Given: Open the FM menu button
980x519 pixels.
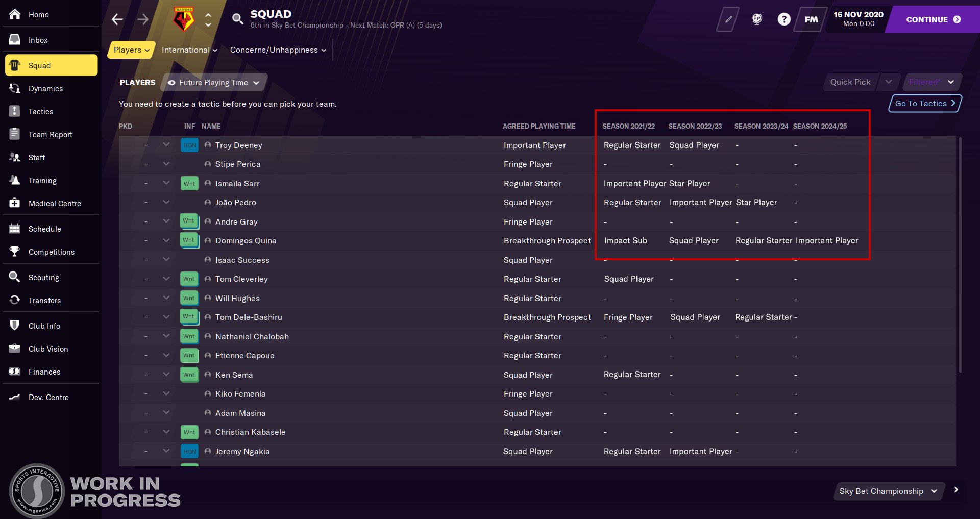Looking at the screenshot, I should coord(811,19).
